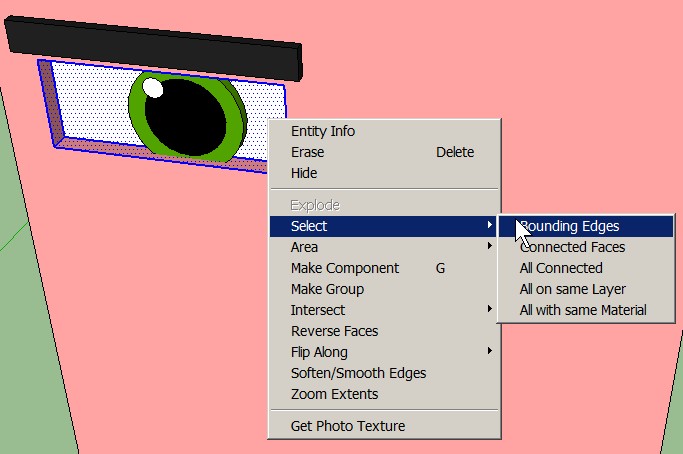Select Reverse Faces
This screenshot has height=454, width=683.
tap(334, 331)
